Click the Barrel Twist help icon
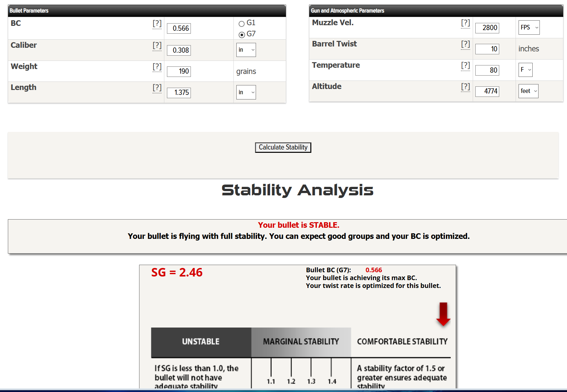This screenshot has width=567, height=392. point(465,44)
